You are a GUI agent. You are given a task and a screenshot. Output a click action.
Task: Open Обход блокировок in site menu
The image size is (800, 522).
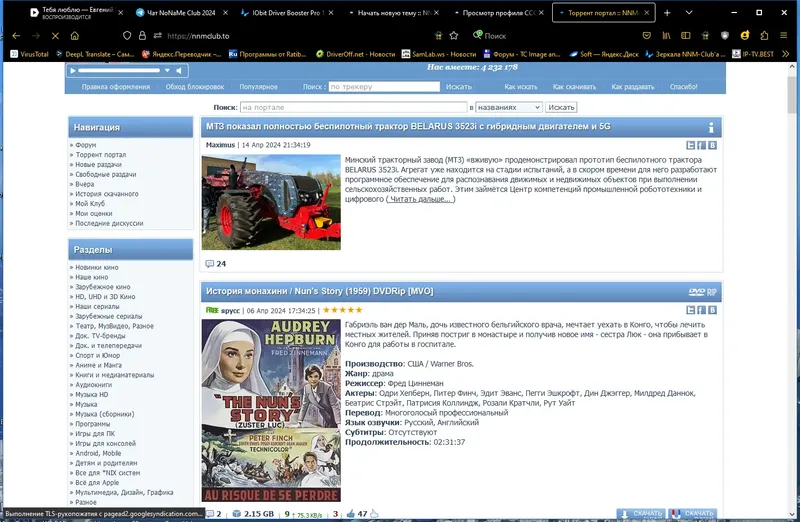pos(195,87)
